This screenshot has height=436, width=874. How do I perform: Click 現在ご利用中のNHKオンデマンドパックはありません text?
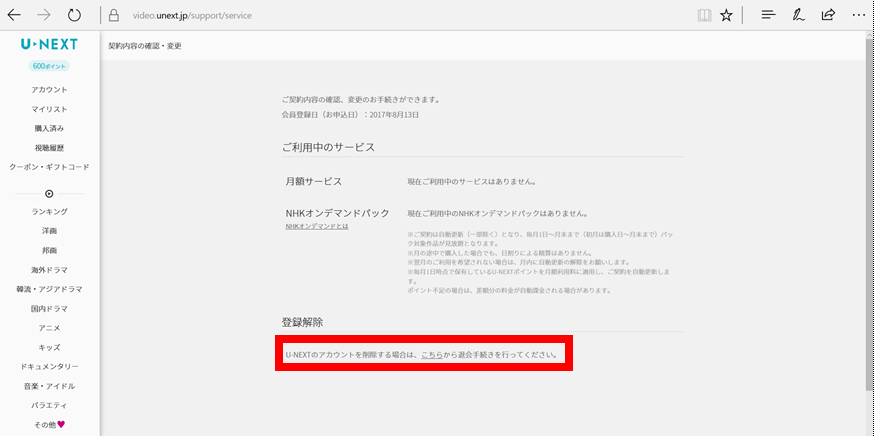coord(497,214)
